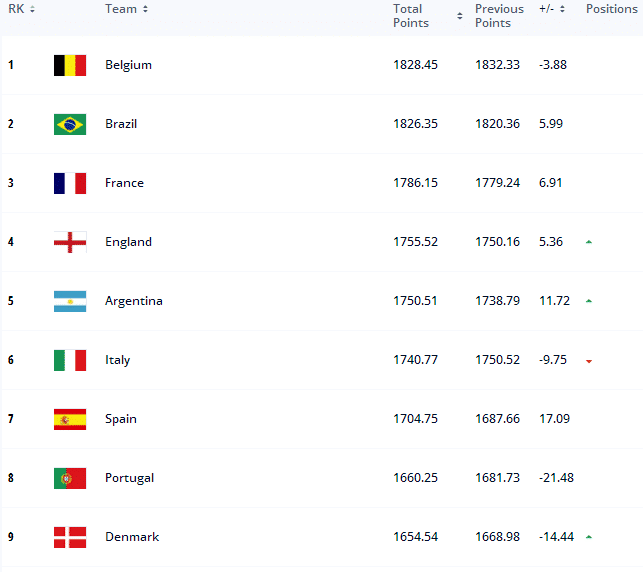
Task: Sort by +/- points change column
Action: point(552,9)
